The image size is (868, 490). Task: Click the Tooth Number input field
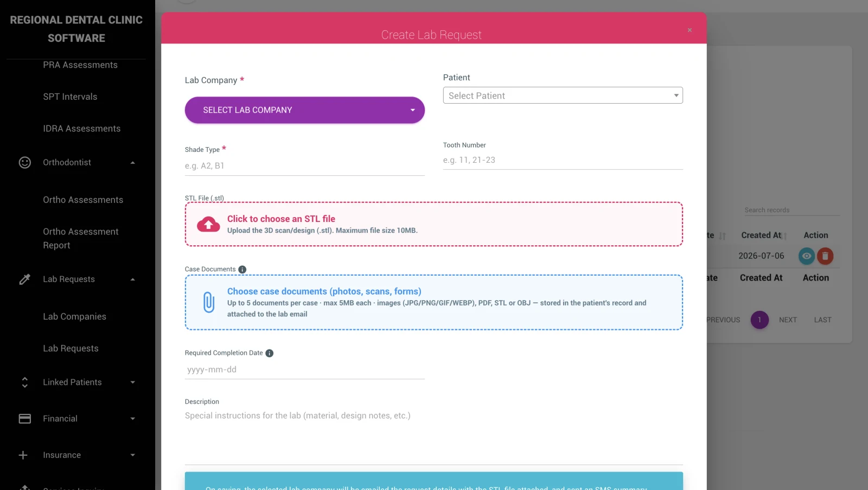click(x=563, y=160)
